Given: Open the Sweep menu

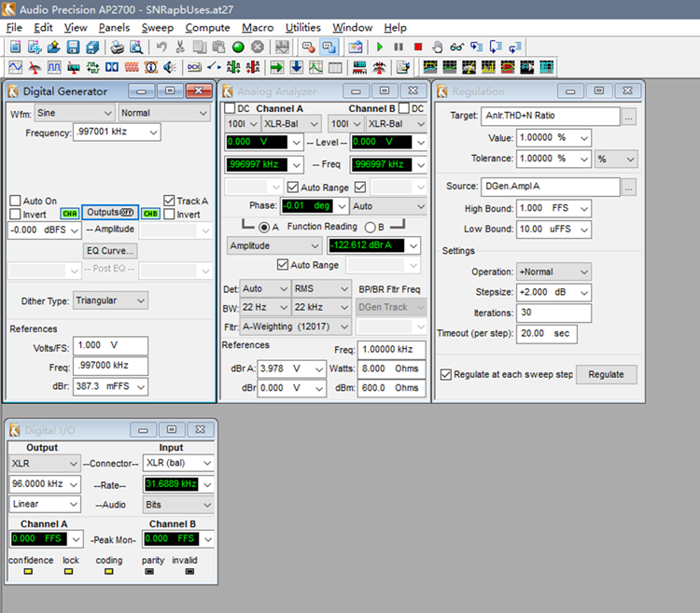Looking at the screenshot, I should point(157,28).
